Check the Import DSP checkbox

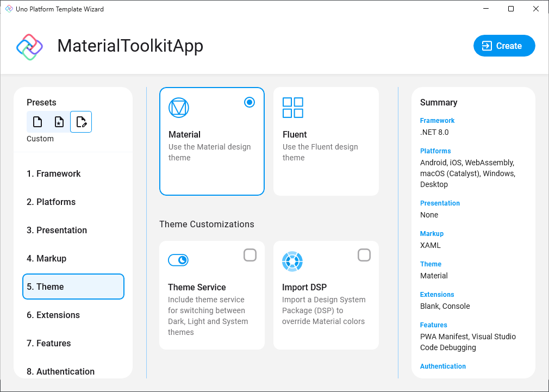point(364,254)
